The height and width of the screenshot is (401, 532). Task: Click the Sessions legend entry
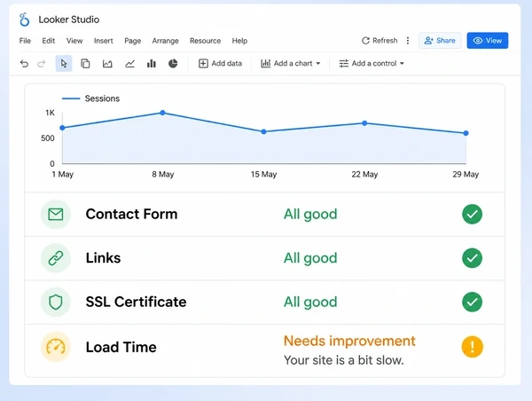[91, 98]
